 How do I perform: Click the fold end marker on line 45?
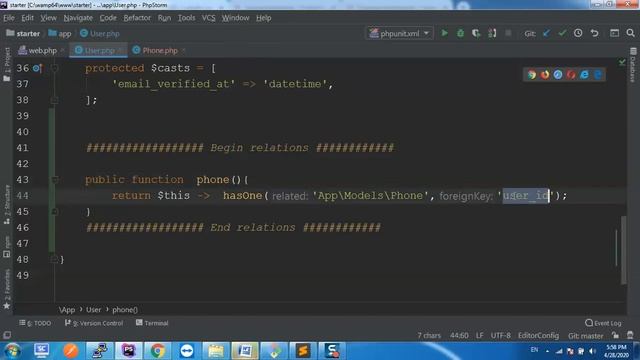54,211
